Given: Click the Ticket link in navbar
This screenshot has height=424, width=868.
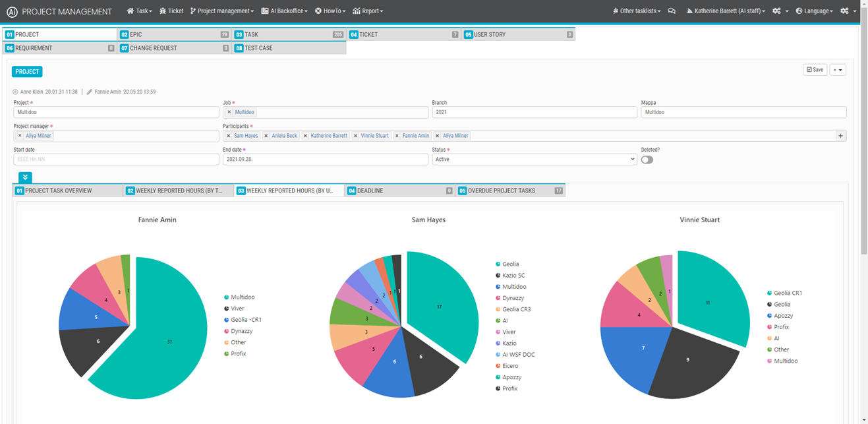Looking at the screenshot, I should pos(171,11).
